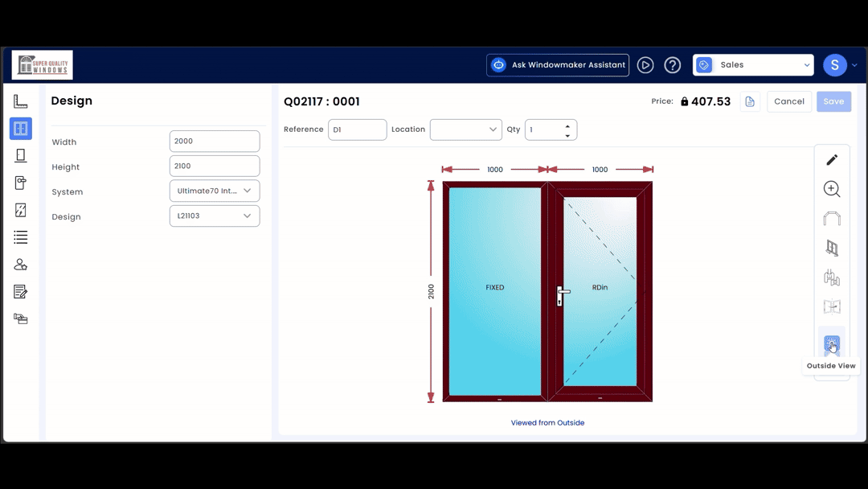The height and width of the screenshot is (489, 868).
Task: Click the flip mirror view tool
Action: 832,306
